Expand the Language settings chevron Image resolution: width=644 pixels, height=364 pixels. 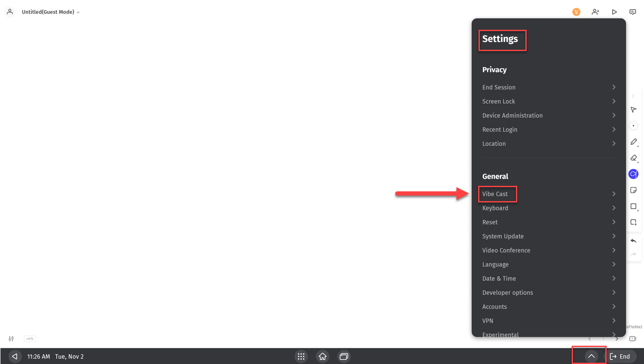point(613,264)
